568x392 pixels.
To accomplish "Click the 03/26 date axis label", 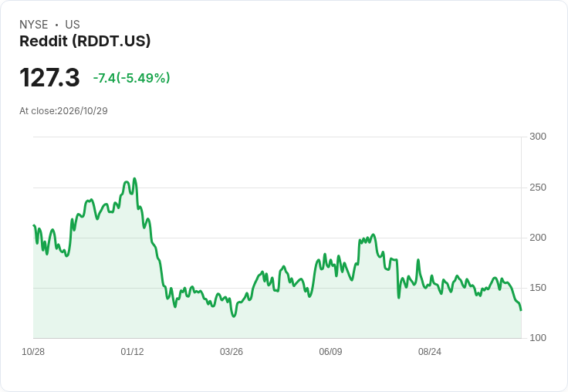I will click(x=232, y=352).
